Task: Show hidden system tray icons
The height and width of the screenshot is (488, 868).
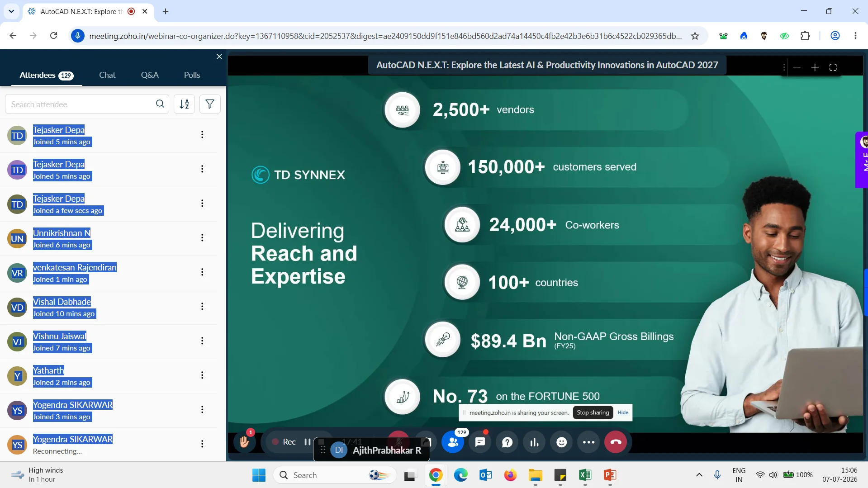Action: 699,475
